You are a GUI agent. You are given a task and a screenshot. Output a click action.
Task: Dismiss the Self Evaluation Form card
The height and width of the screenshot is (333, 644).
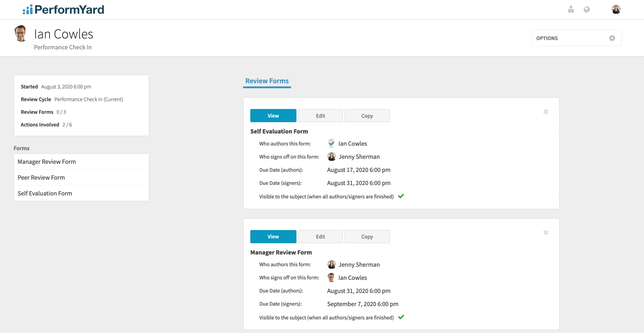[546, 111]
